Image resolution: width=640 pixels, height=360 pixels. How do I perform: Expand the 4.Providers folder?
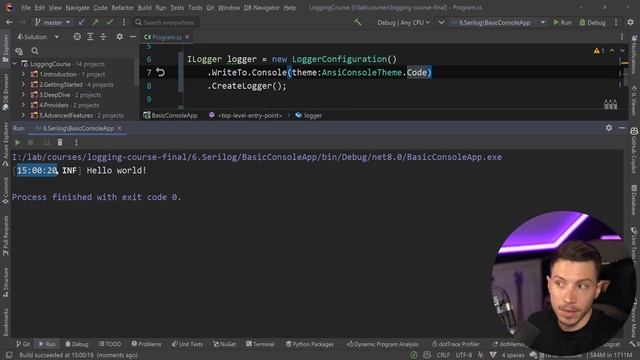point(23,105)
